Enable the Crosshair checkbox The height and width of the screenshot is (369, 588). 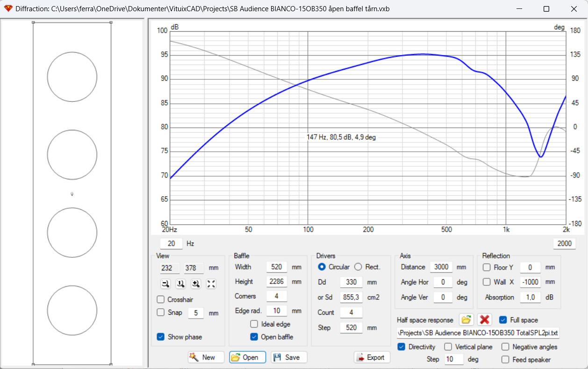pos(161,299)
